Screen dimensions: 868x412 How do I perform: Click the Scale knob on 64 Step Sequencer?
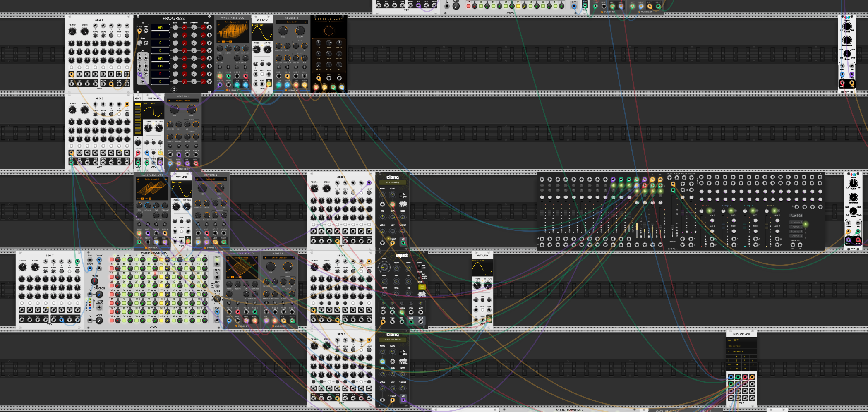pos(217,299)
